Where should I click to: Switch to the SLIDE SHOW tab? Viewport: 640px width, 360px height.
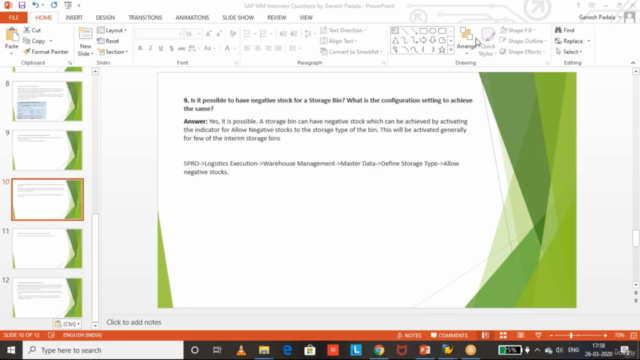238,18
